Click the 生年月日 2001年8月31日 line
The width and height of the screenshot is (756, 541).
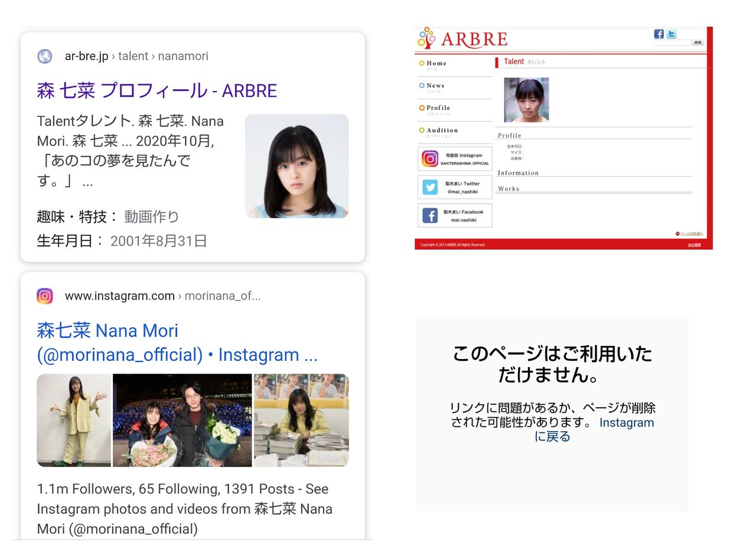(122, 241)
